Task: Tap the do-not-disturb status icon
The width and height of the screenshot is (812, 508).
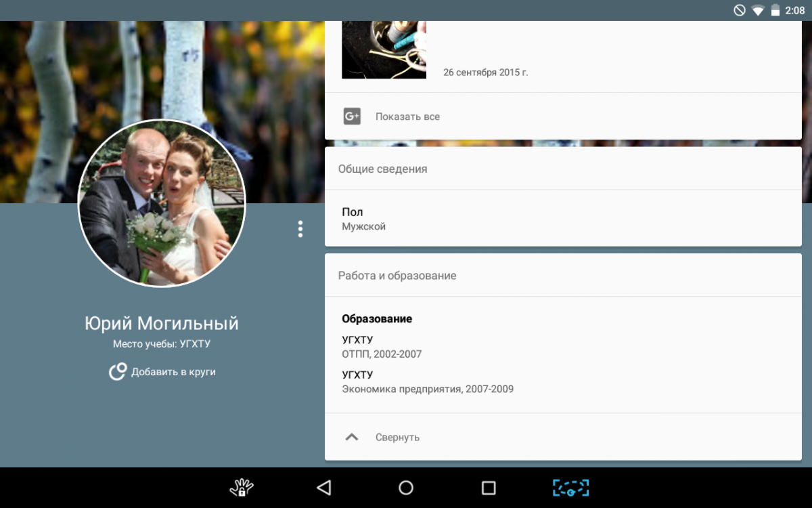Action: point(740,10)
